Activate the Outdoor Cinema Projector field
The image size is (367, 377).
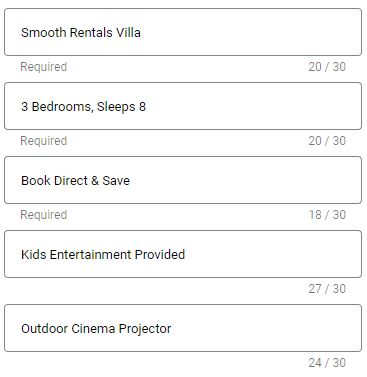183,328
